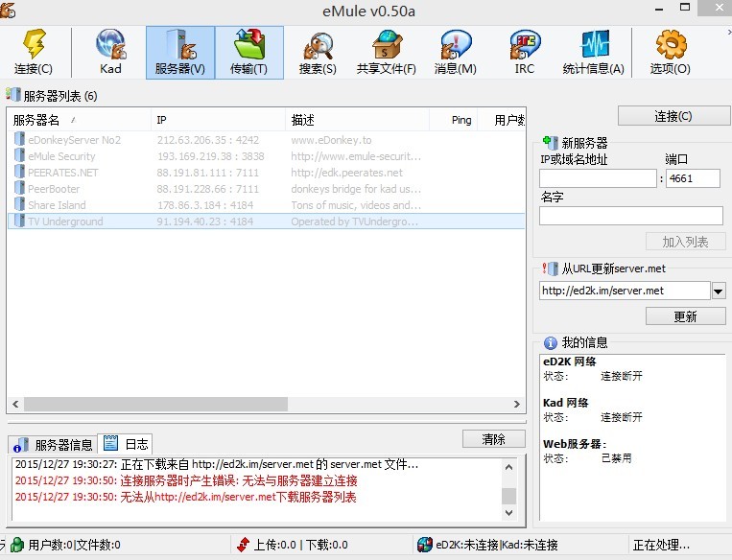Select the Servers (服务器) toolbar button
This screenshot has height=560, width=732.
point(180,53)
